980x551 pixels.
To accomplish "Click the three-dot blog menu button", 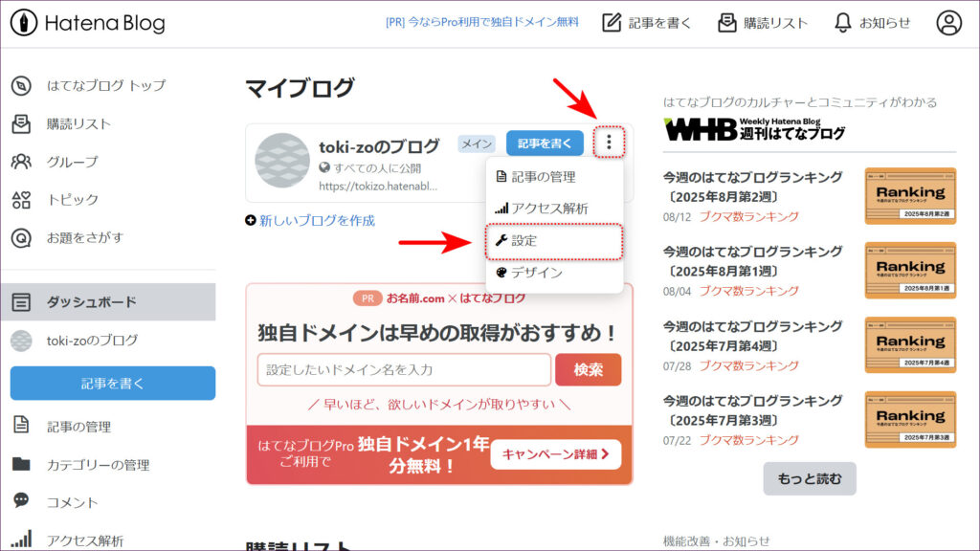I will point(609,143).
